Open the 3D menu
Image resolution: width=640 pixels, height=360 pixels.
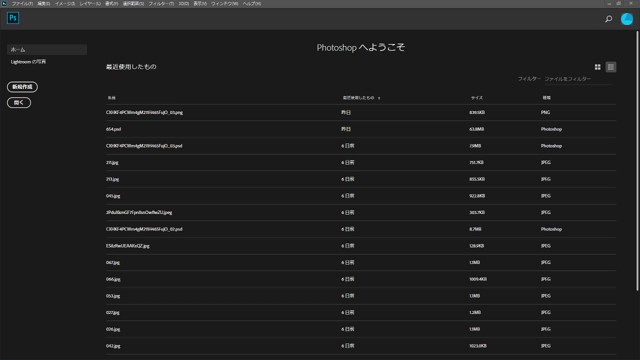coord(183,4)
